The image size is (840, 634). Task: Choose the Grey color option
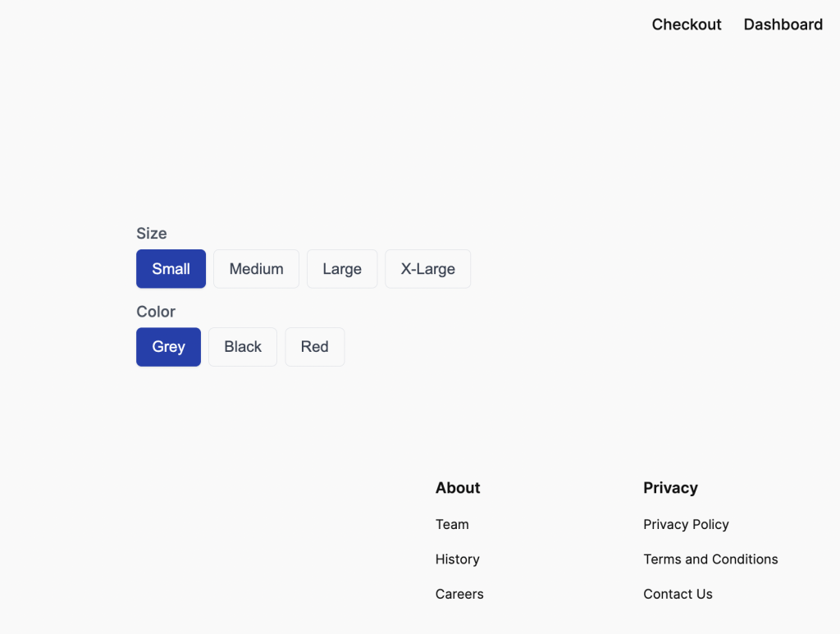(168, 347)
